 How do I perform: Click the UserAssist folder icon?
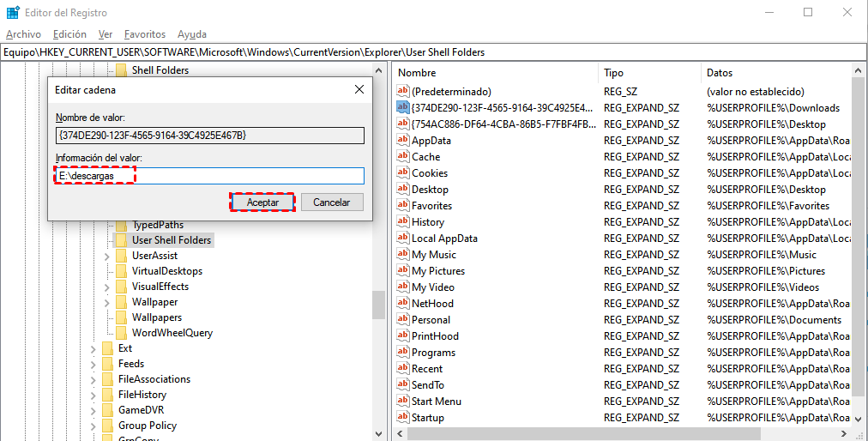click(121, 256)
